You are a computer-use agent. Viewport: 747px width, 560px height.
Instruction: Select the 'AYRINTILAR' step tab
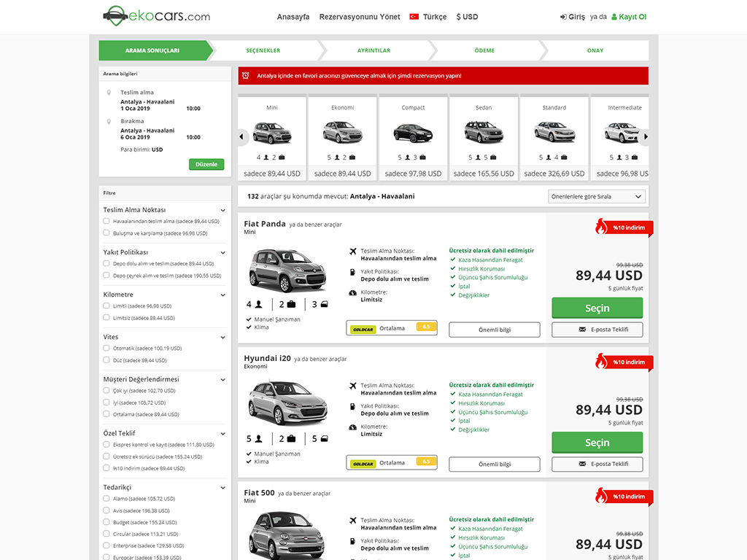coord(374,50)
